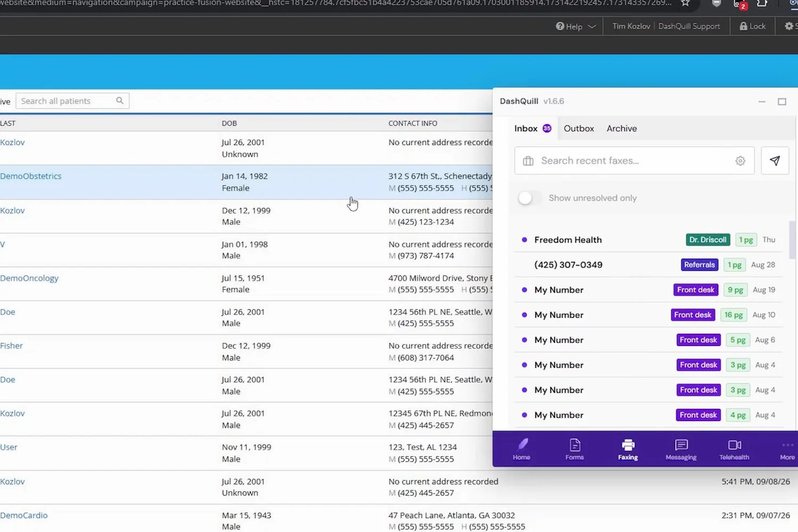Screen dimensions: 798x532
Task: Switch to the Inbox tab
Action: (x=533, y=128)
